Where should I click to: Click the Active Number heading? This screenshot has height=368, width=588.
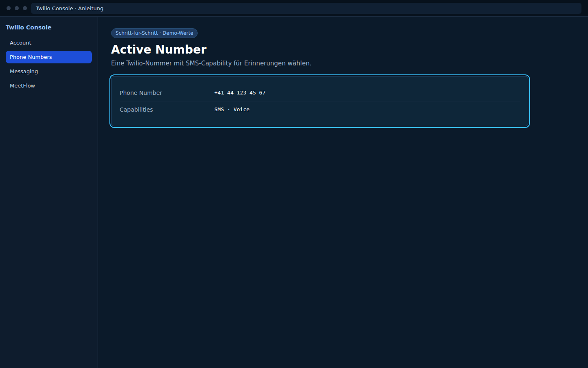coord(159,49)
